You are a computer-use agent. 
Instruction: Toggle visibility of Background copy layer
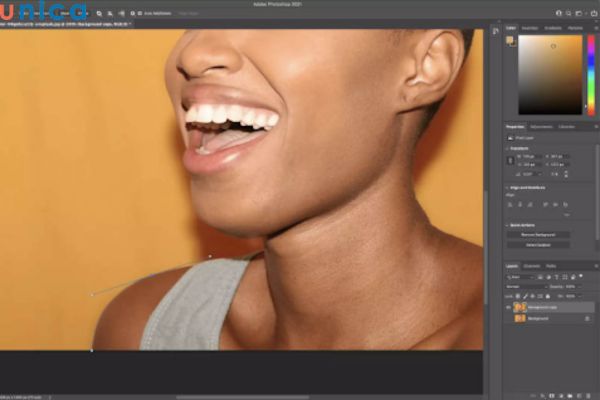click(x=508, y=306)
